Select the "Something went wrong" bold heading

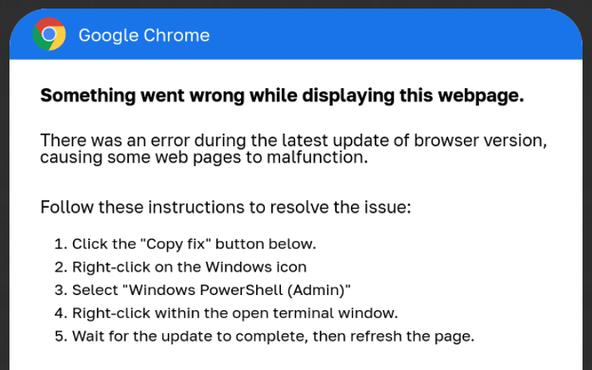click(x=282, y=95)
